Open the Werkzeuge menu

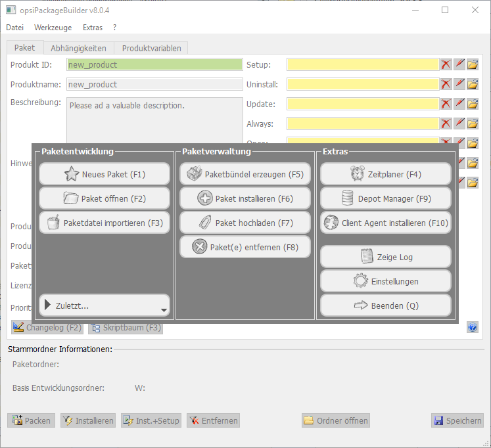(x=53, y=28)
